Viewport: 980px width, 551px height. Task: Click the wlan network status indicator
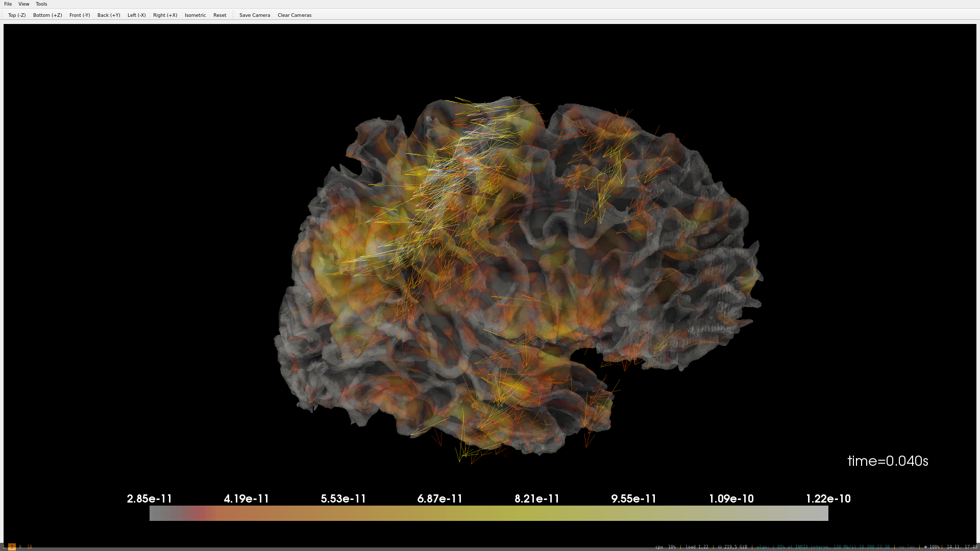823,547
